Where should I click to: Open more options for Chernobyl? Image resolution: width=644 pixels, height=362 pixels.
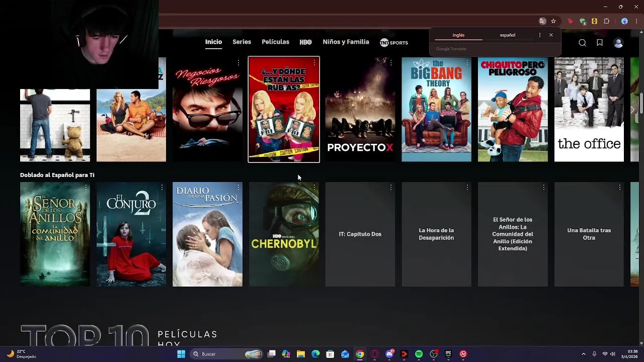click(314, 188)
